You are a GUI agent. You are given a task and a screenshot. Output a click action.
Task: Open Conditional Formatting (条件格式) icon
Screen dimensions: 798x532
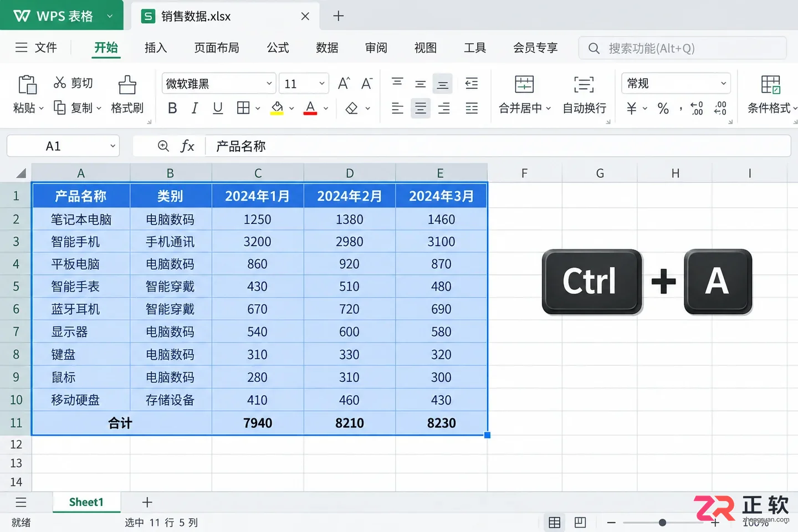[x=770, y=84]
